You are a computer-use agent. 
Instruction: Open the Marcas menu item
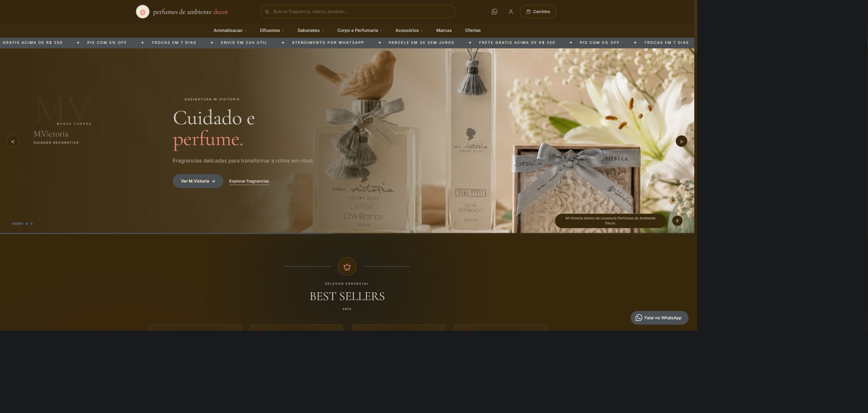(x=444, y=30)
